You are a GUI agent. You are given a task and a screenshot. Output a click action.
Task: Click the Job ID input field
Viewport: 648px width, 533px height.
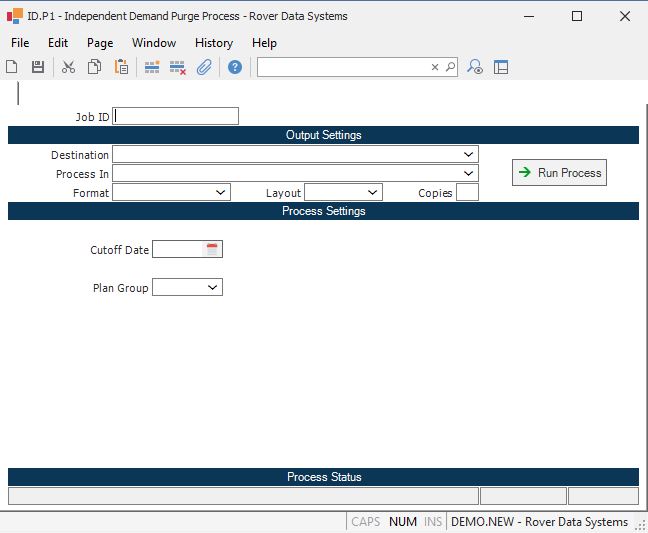[176, 116]
